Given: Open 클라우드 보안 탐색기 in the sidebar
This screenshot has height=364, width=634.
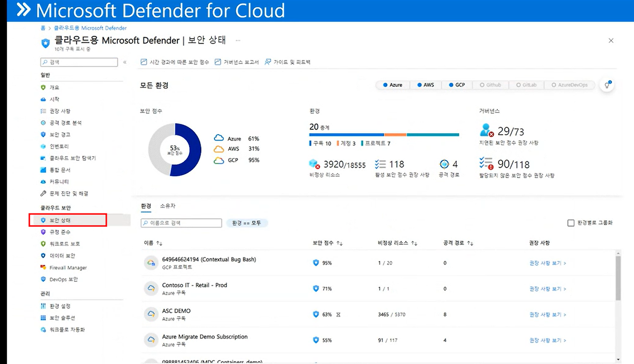Looking at the screenshot, I should pos(68,158).
